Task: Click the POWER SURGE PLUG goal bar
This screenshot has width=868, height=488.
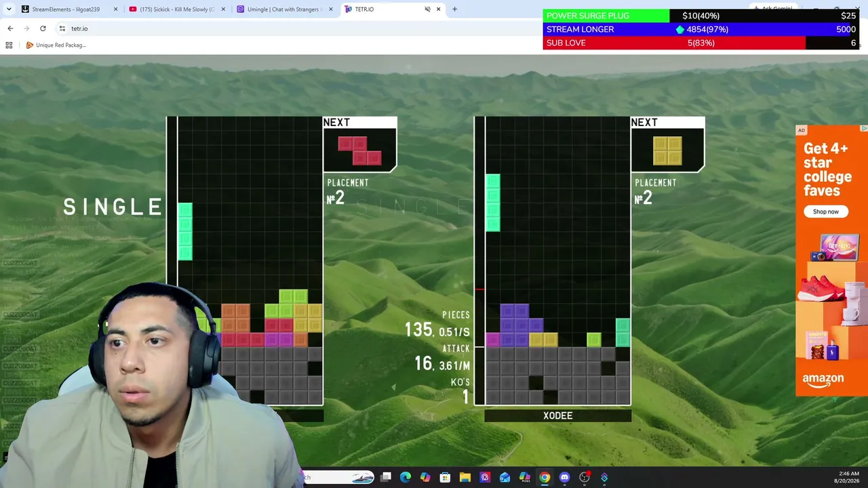Action: click(701, 16)
